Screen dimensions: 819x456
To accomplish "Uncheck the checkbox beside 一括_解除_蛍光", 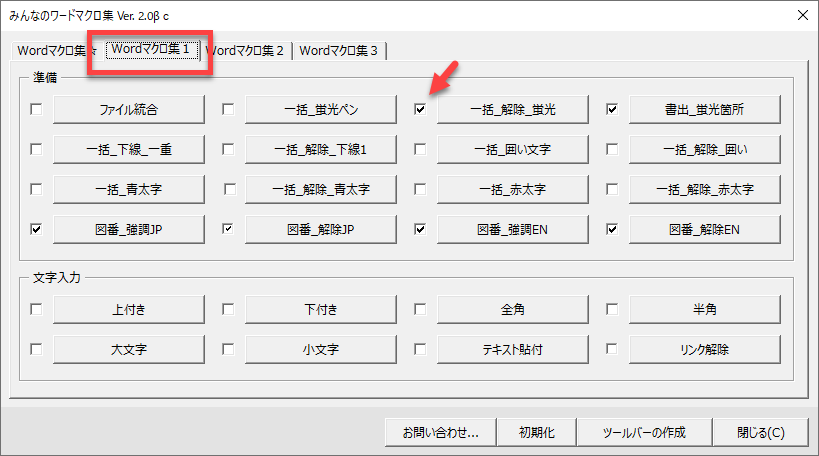I will [x=421, y=109].
